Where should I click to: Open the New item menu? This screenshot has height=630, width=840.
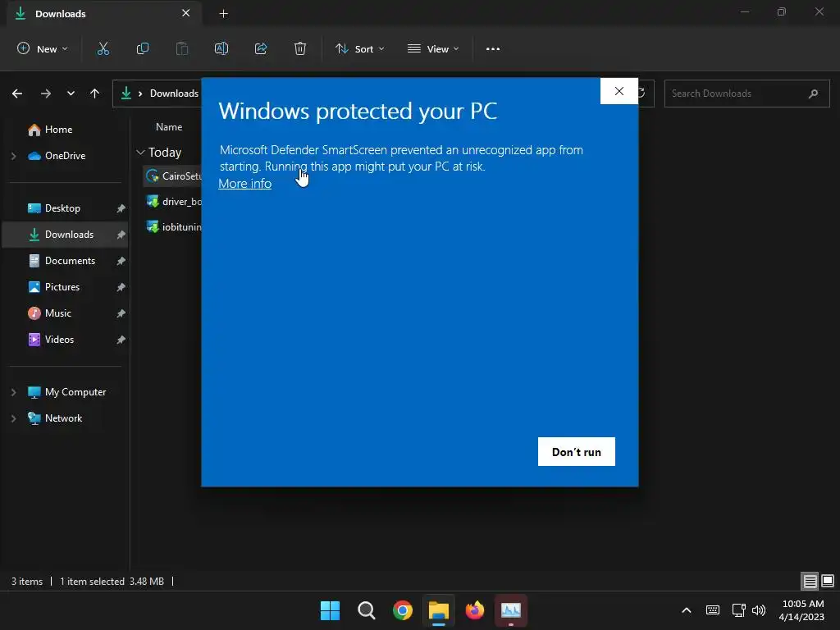43,48
